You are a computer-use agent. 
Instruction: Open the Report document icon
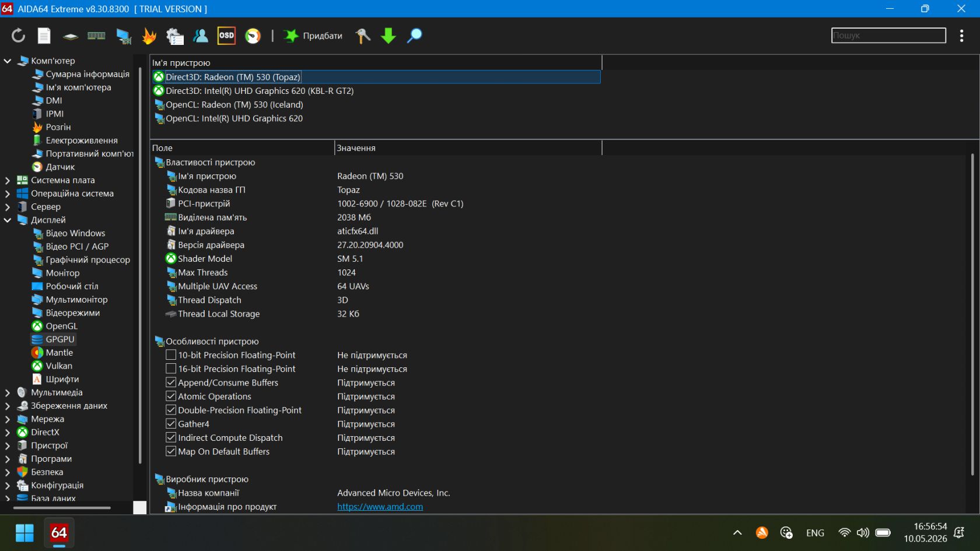(44, 36)
